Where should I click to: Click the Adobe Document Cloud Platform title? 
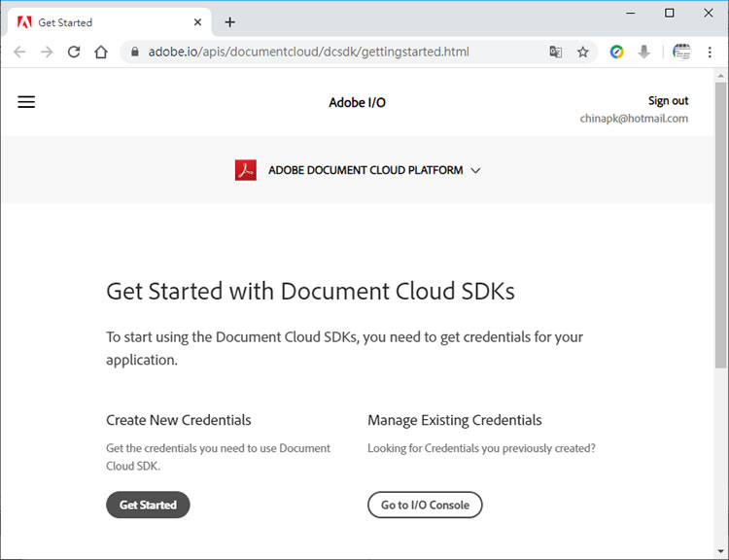[x=365, y=170]
